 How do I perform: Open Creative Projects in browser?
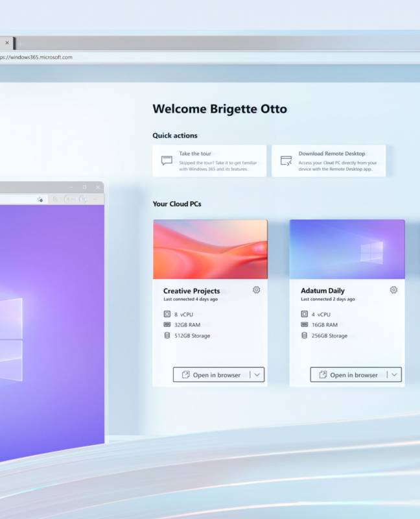pos(211,375)
